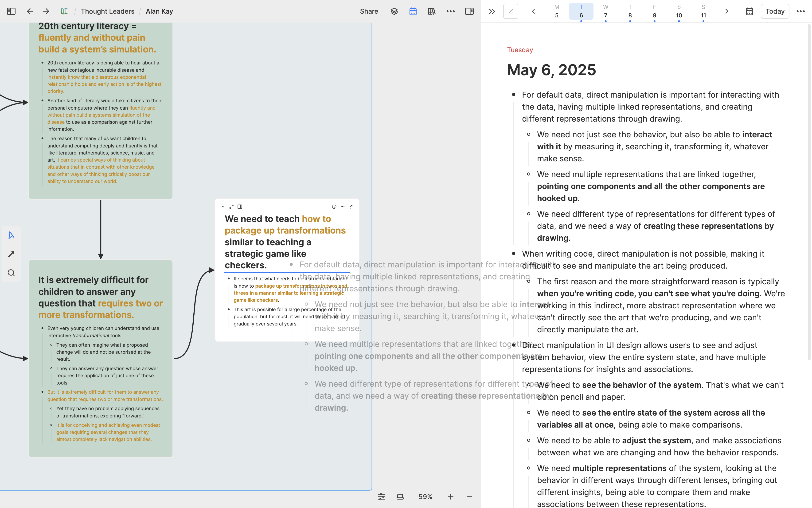Screen dimensions: 812x508
Task: Select Monday 5 in the week strip
Action: (x=557, y=12)
